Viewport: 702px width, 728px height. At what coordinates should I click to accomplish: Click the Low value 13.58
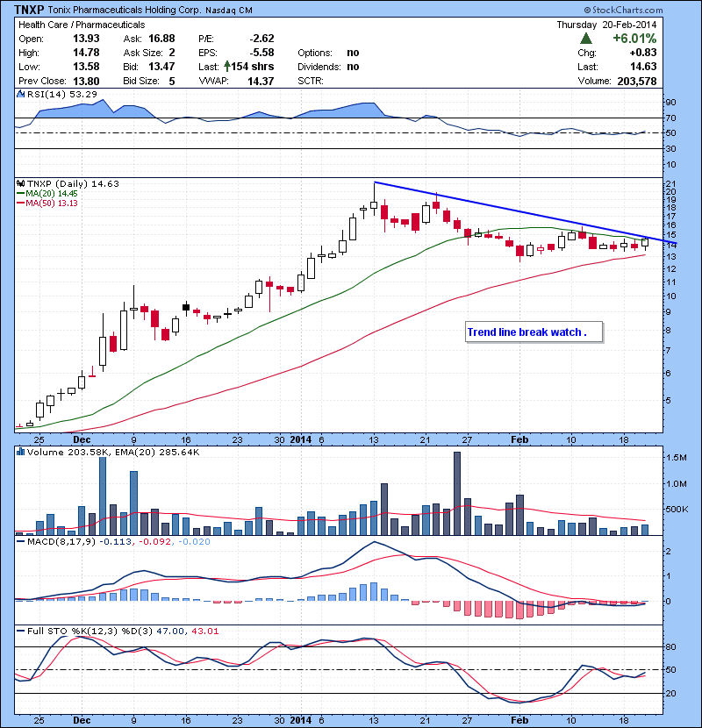86,67
